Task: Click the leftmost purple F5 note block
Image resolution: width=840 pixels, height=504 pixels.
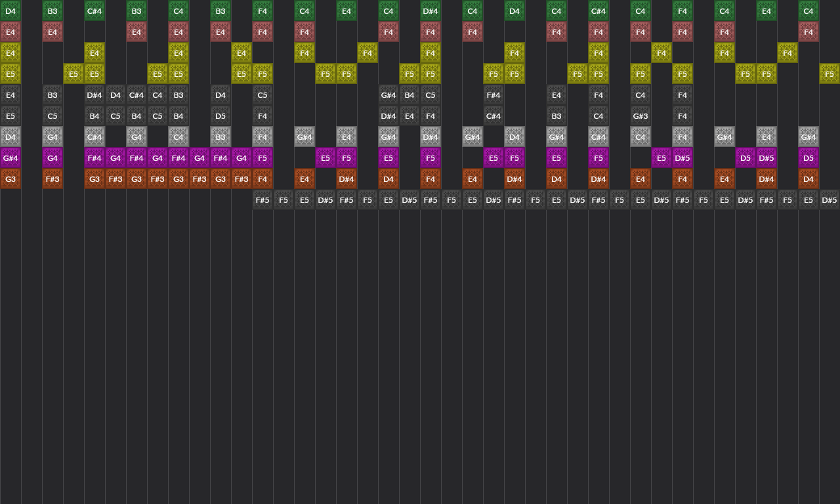Action: (262, 158)
